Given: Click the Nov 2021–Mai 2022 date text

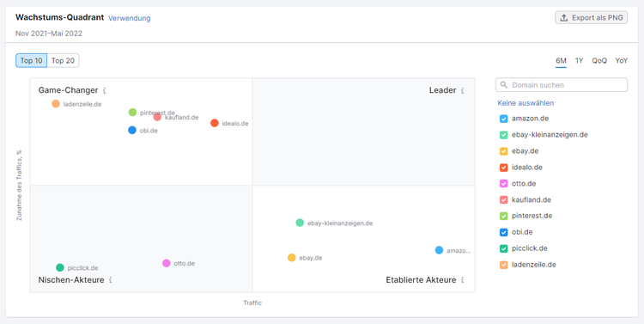Looking at the screenshot, I should pos(49,34).
